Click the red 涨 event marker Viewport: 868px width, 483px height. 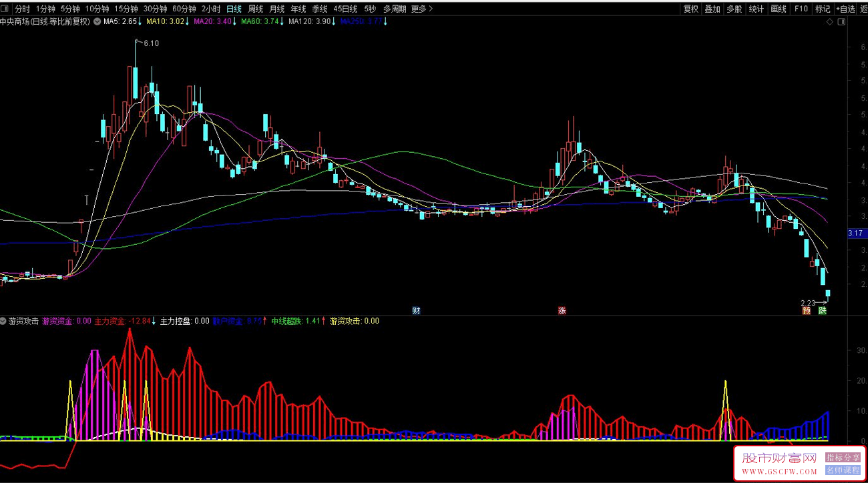[x=562, y=310]
